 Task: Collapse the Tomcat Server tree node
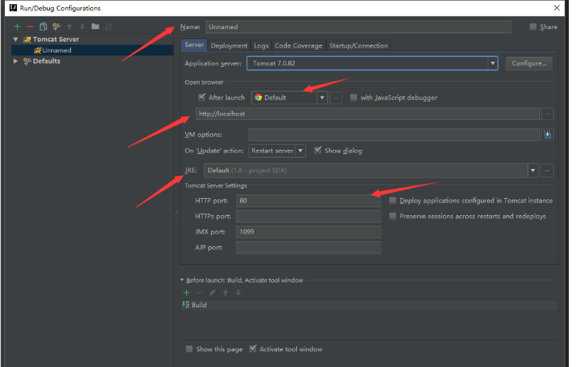pos(16,39)
